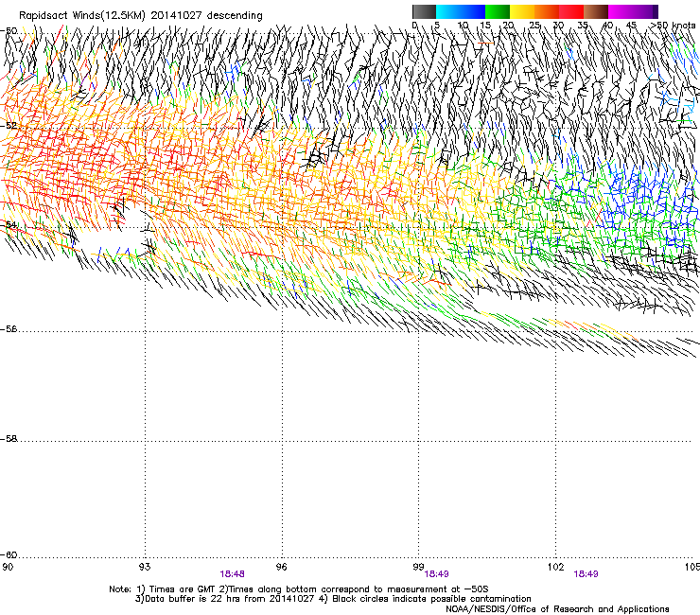The height and width of the screenshot is (615, 700).
Task: Click the '>50 knots' legend label
Action: click(x=674, y=26)
